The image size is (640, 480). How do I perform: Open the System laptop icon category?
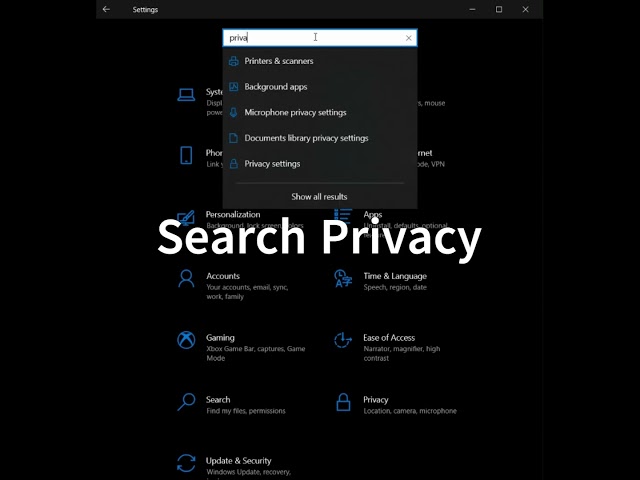pos(186,95)
